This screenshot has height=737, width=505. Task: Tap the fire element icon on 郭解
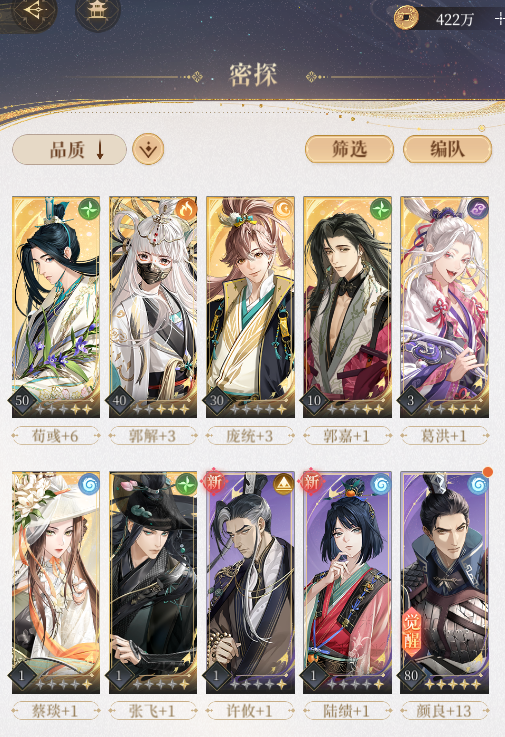coord(186,209)
